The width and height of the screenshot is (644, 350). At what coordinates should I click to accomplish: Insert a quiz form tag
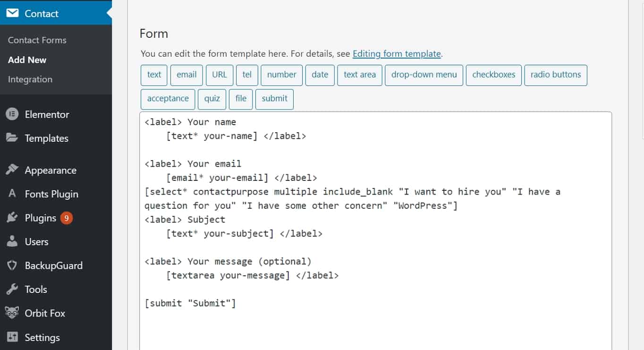pos(212,99)
